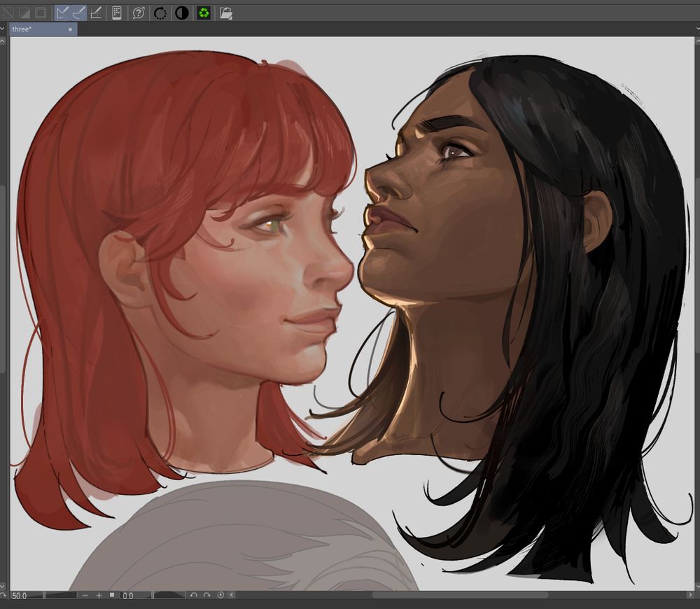Click the grayed-out clear selection icon

click(8, 13)
